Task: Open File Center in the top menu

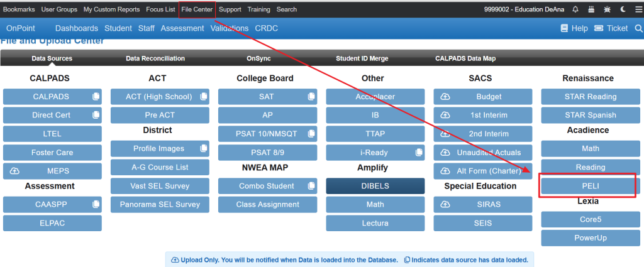Action: click(x=197, y=9)
